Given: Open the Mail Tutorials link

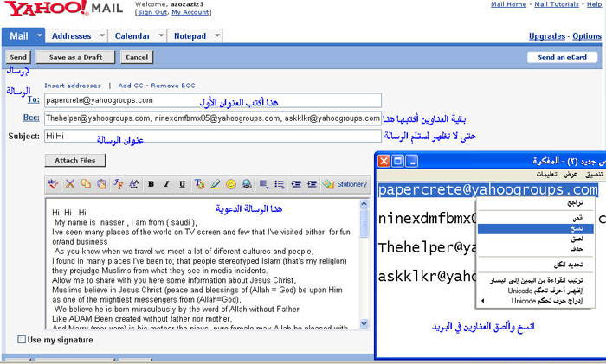Looking at the screenshot, I should click(557, 4).
